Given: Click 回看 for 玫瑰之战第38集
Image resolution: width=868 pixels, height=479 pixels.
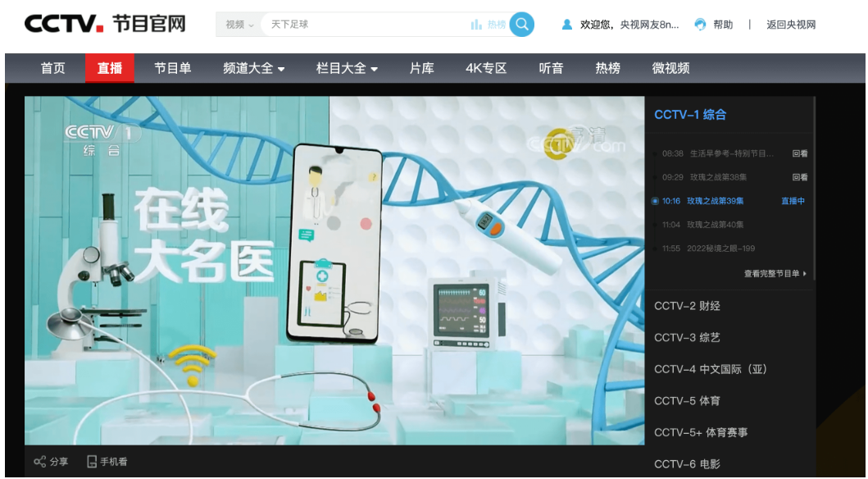Looking at the screenshot, I should (800, 177).
